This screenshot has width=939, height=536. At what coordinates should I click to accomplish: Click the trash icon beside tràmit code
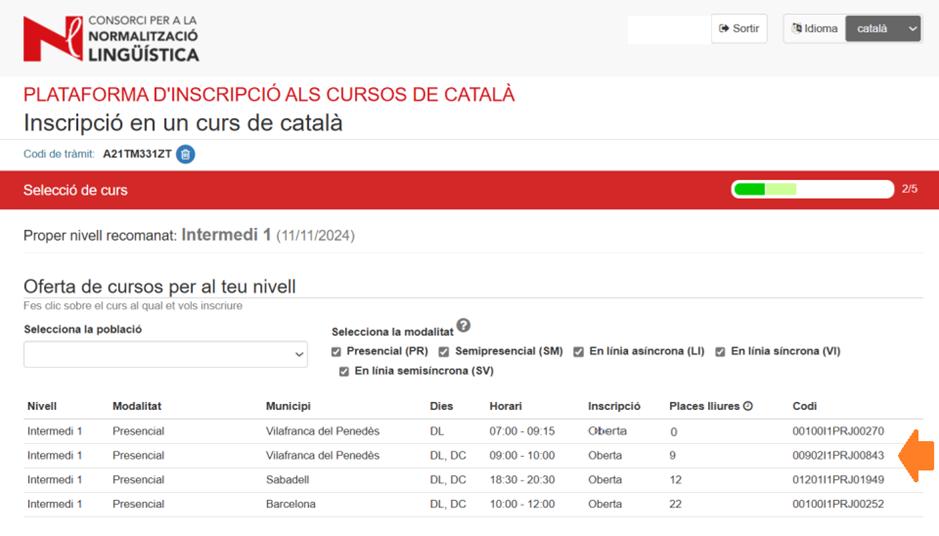tap(185, 154)
